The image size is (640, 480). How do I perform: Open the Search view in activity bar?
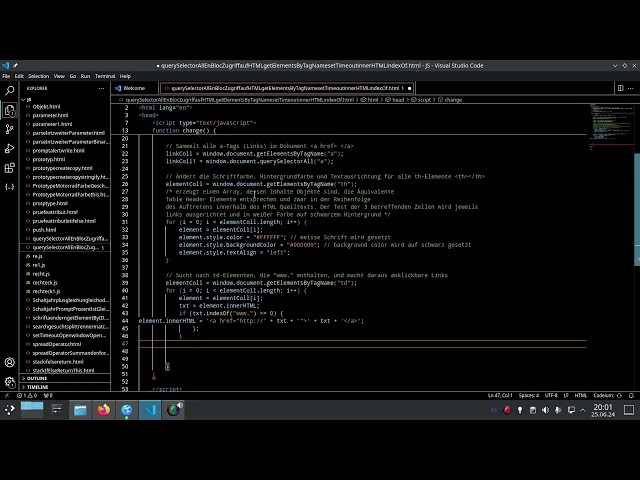(x=9, y=90)
